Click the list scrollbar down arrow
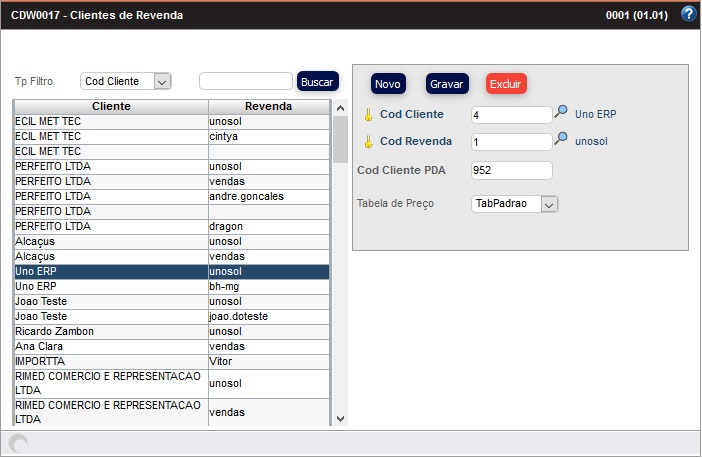Viewport: 702px width, 458px height. click(x=340, y=419)
